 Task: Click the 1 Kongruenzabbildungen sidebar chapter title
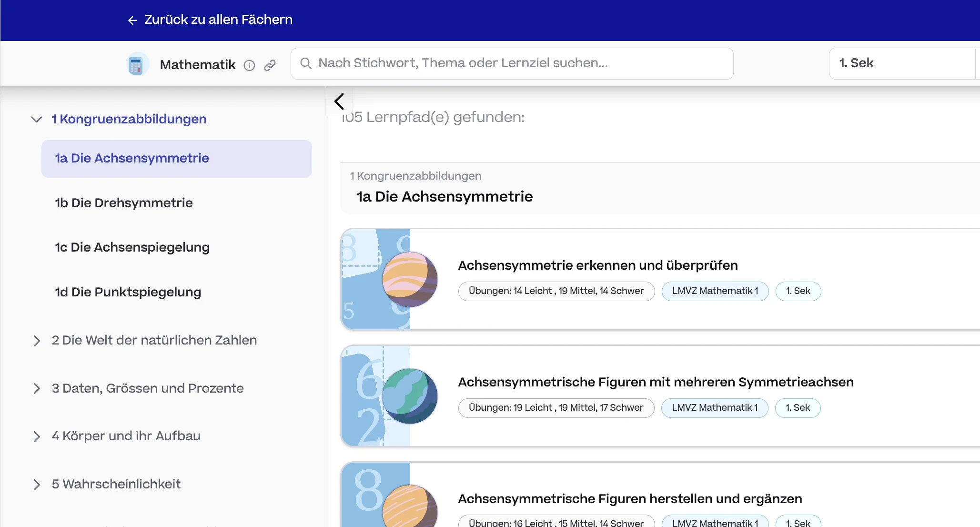tap(129, 119)
